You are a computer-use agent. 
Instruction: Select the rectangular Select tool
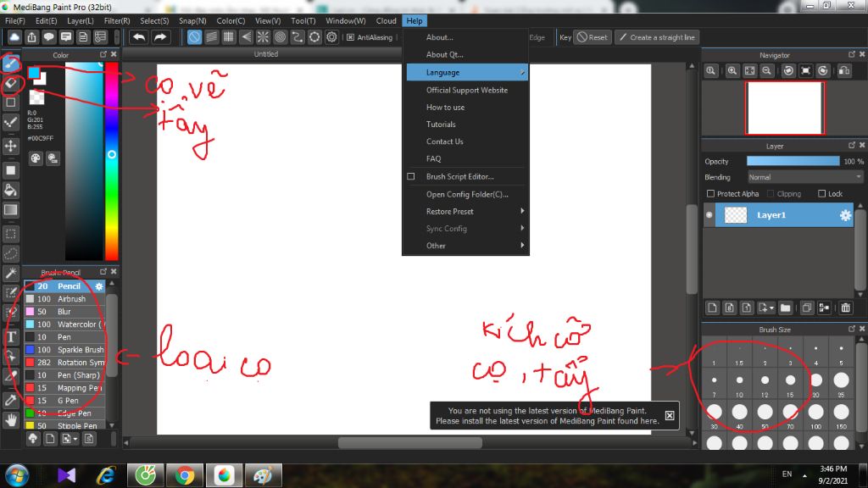pyautogui.click(x=10, y=234)
